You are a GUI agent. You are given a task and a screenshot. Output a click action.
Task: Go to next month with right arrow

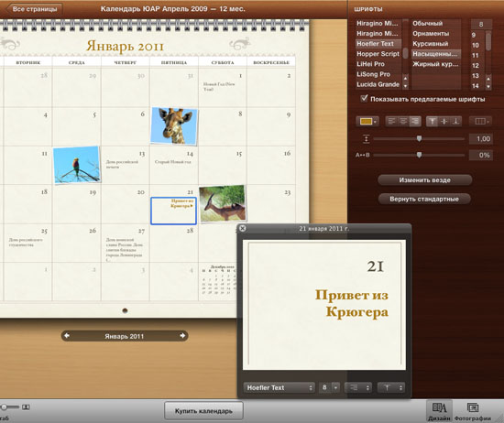pyautogui.click(x=182, y=336)
